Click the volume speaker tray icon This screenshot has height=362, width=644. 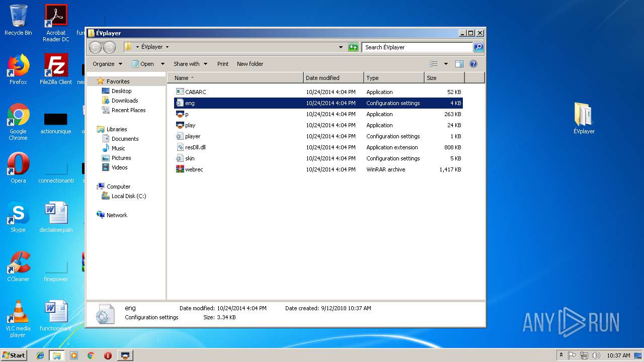click(596, 355)
